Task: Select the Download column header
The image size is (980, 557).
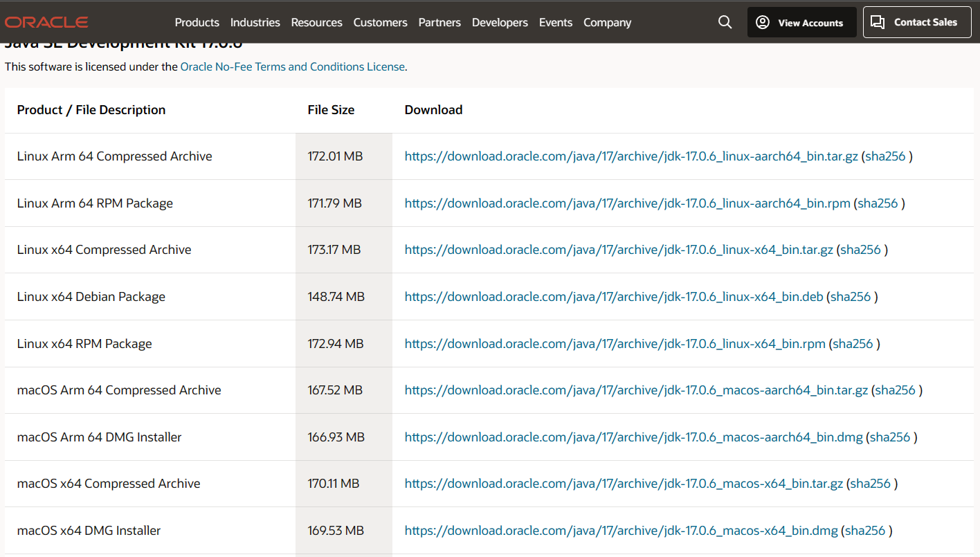Action: pyautogui.click(x=433, y=110)
